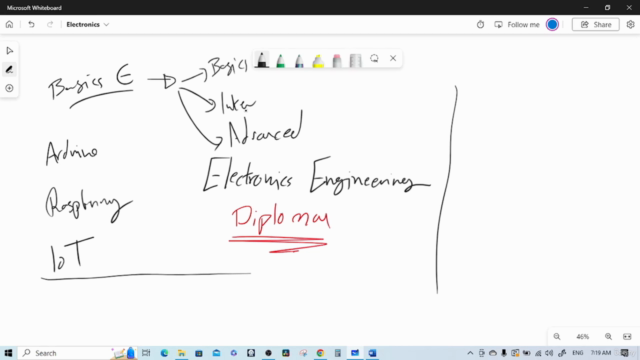Click the Follow me button

(x=517, y=24)
